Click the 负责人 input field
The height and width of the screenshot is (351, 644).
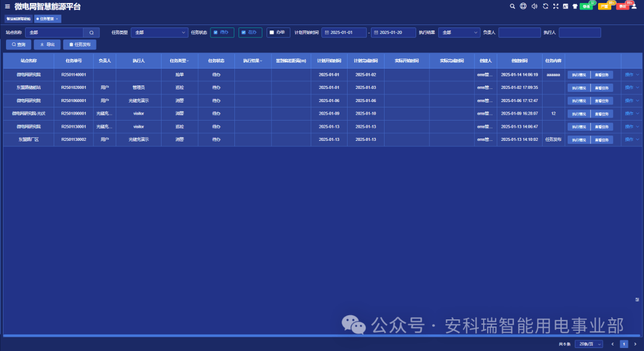[519, 32]
